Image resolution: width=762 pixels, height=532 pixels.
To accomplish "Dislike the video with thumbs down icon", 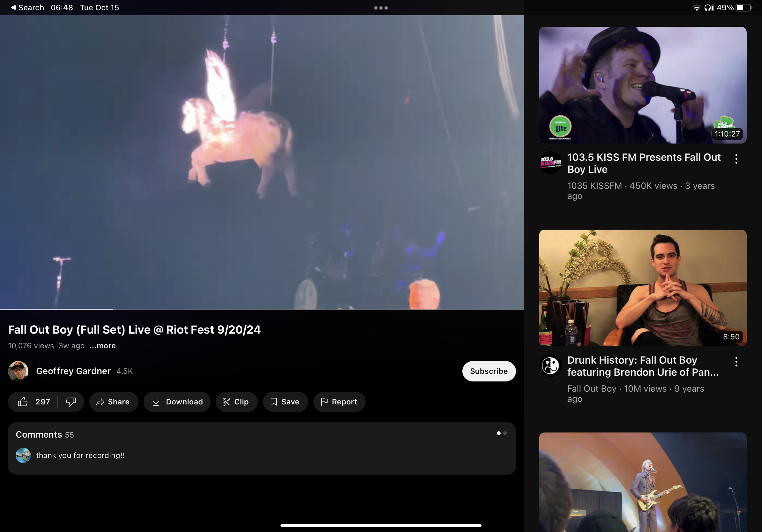I will tap(71, 402).
